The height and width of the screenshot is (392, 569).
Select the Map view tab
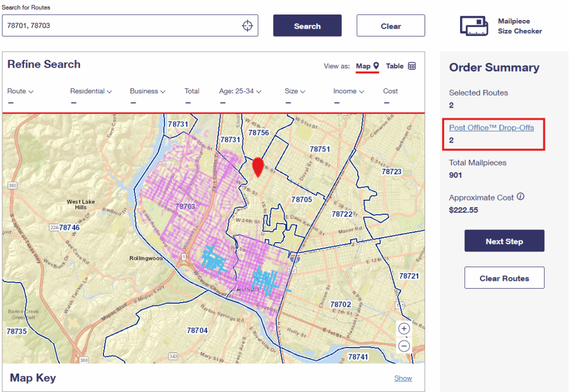click(x=363, y=66)
